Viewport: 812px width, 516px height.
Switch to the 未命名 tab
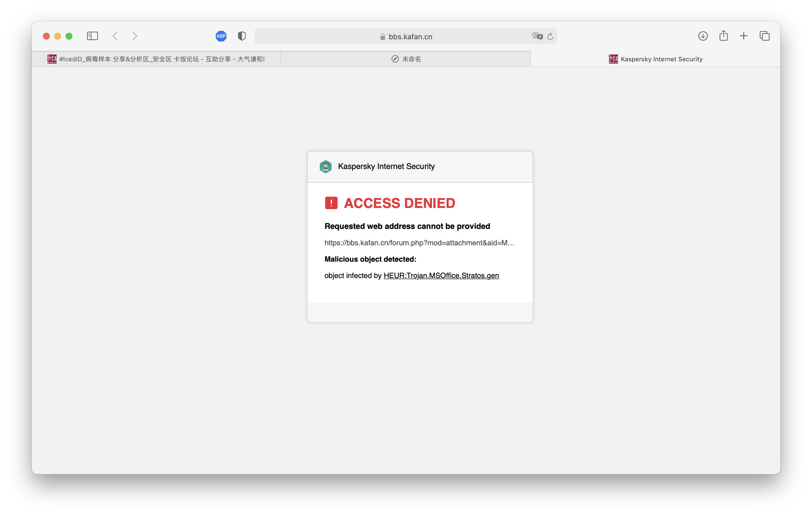[x=406, y=59]
